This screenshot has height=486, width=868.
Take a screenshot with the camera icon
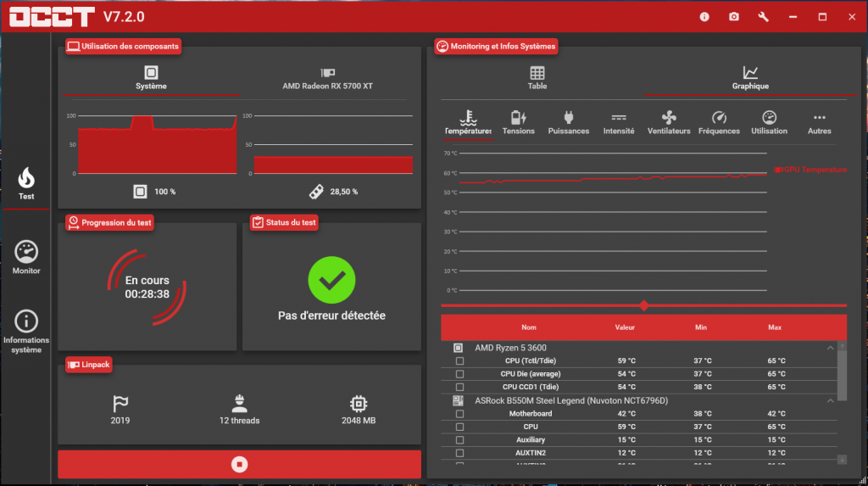click(733, 17)
